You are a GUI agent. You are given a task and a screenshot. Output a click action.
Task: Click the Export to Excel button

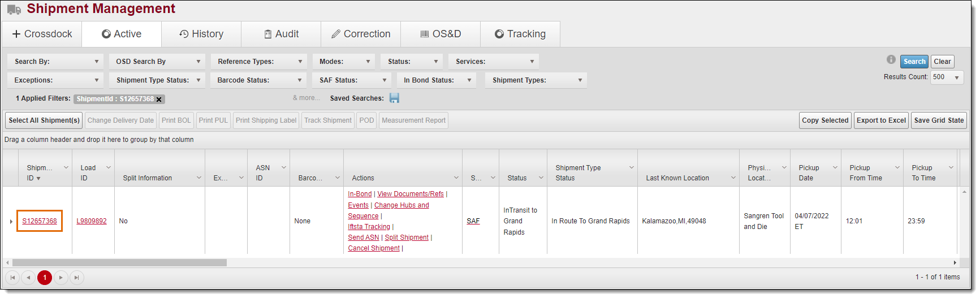pyautogui.click(x=880, y=120)
